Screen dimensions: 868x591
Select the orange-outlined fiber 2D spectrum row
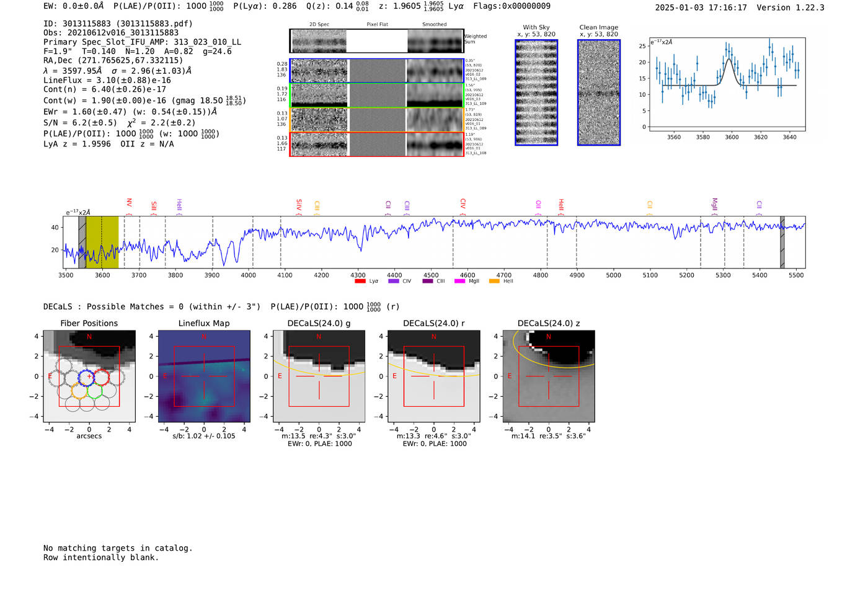tap(377, 120)
